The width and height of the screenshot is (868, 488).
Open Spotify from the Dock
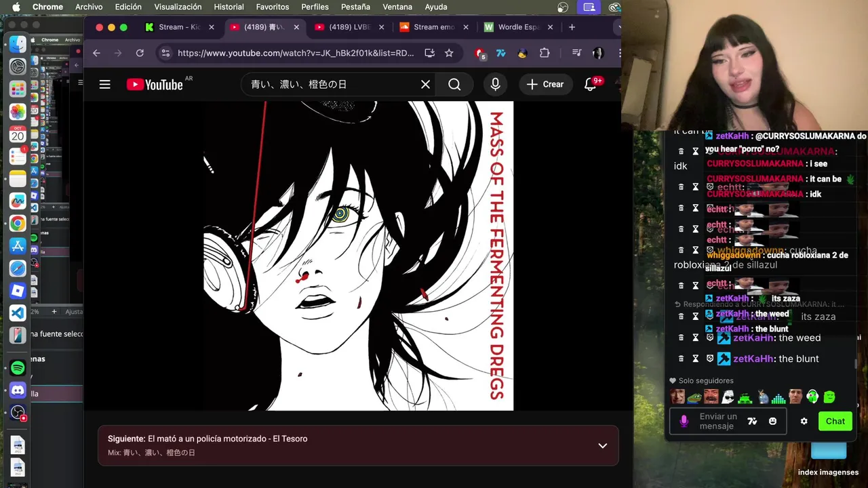click(x=18, y=368)
